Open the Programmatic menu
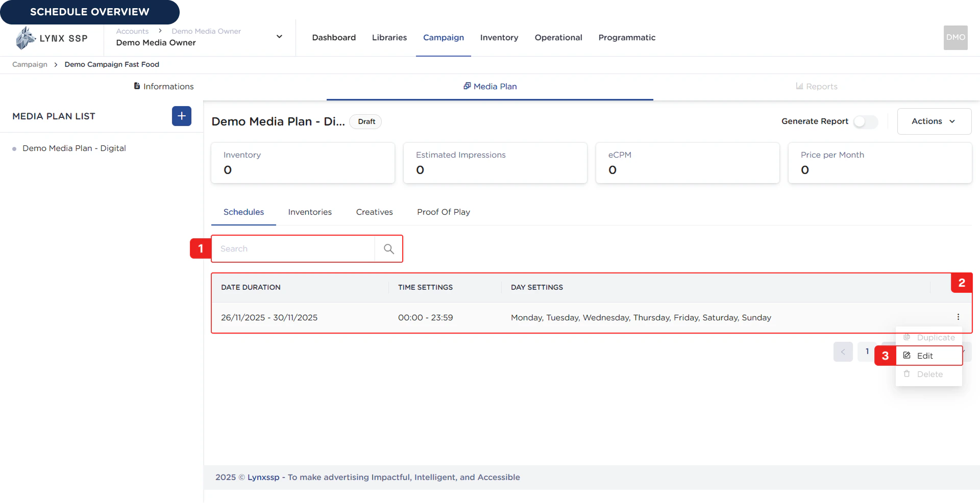Image resolution: width=980 pixels, height=503 pixels. [x=627, y=37]
